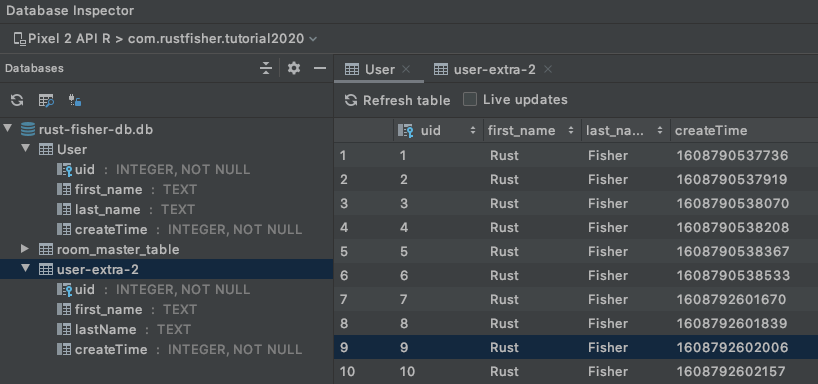The image size is (818, 384).
Task: Sort by first_name column arrows
Action: [x=571, y=130]
